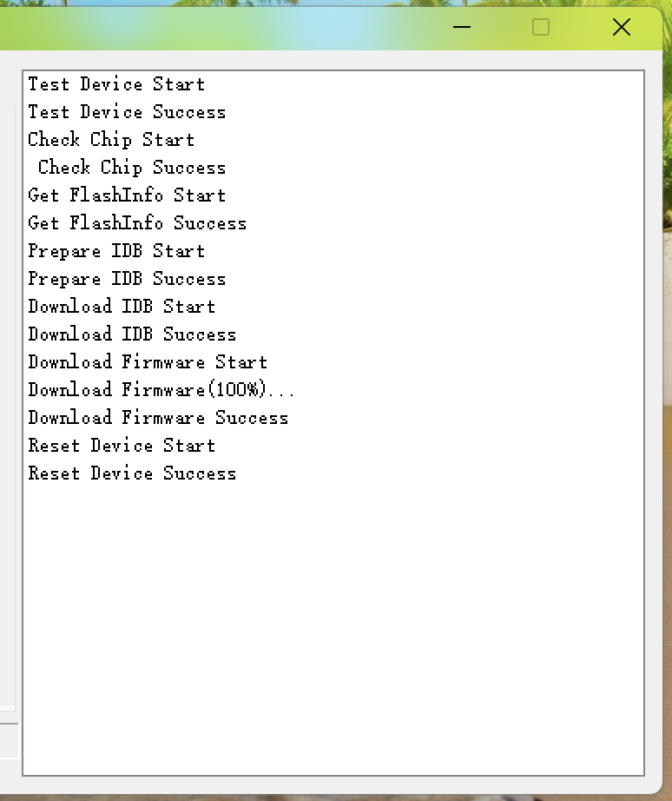The image size is (672, 801).
Task: Click the 'Download IDB Success' log line
Action: point(132,334)
